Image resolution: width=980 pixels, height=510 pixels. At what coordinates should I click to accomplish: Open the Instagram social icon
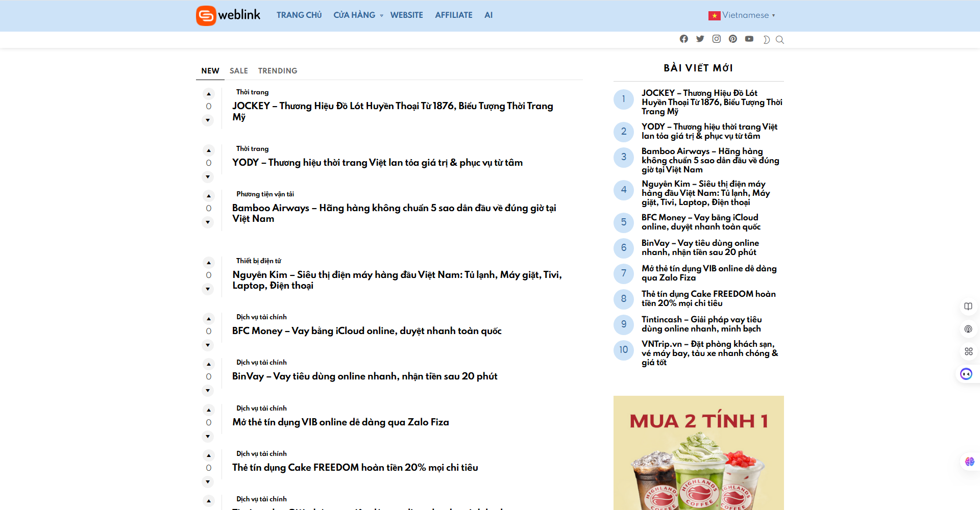point(717,39)
